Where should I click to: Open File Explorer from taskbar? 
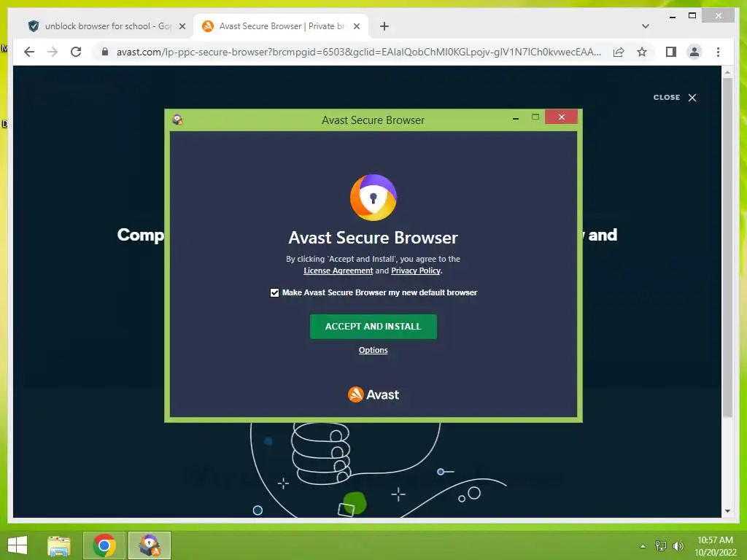pyautogui.click(x=59, y=545)
